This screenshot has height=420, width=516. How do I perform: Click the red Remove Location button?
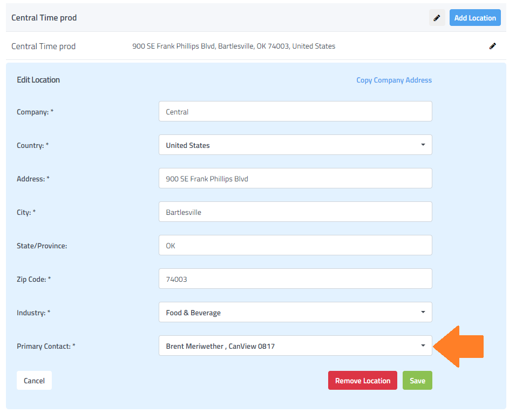pyautogui.click(x=362, y=381)
